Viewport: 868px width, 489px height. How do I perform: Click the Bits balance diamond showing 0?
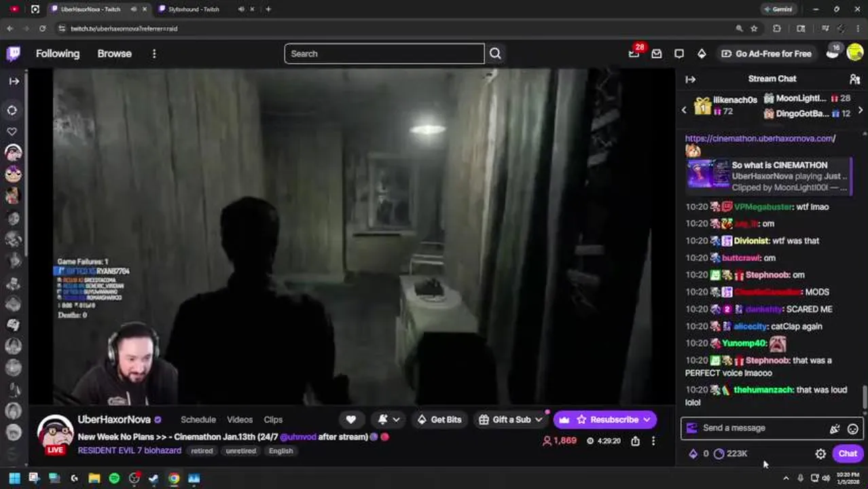(699, 454)
